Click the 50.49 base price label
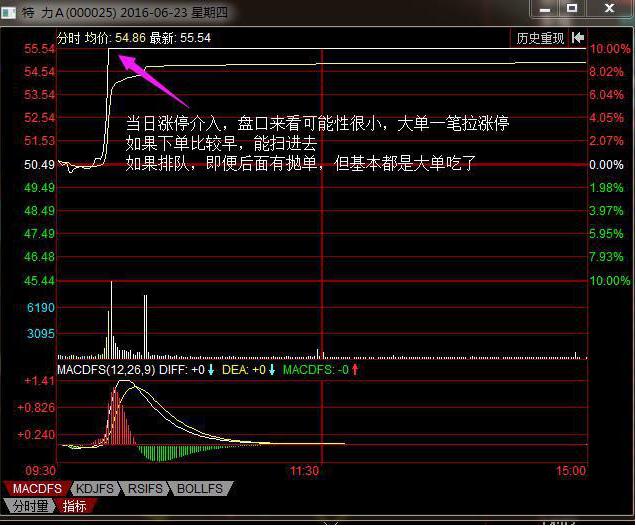636x529 pixels. tap(39, 165)
